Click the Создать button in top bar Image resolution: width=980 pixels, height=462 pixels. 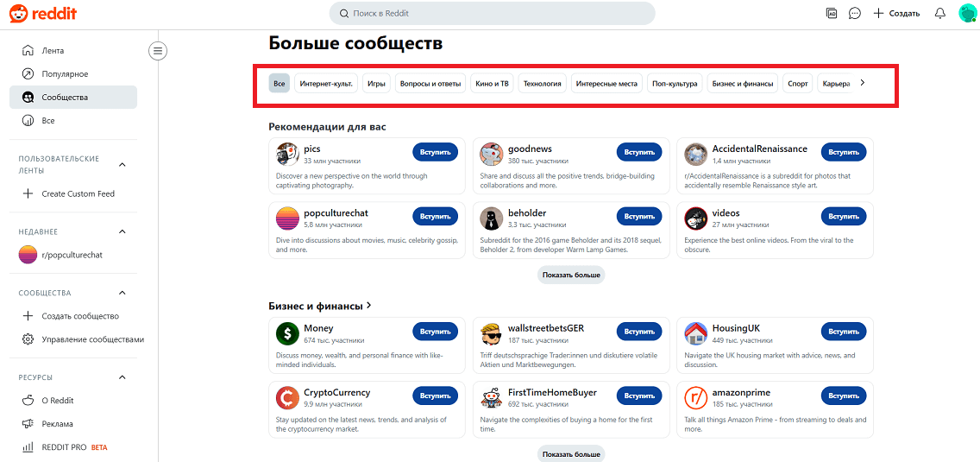tap(896, 13)
